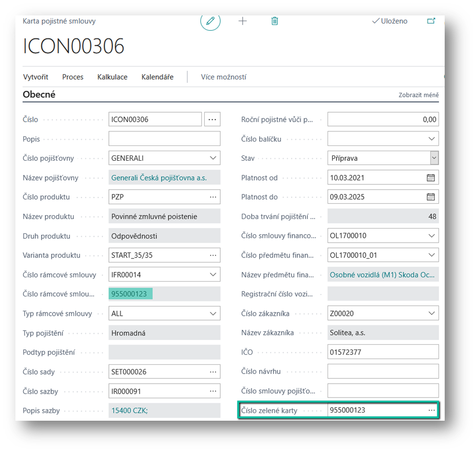Open the Vytvořit menu
The image size is (476, 452).
click(35, 77)
